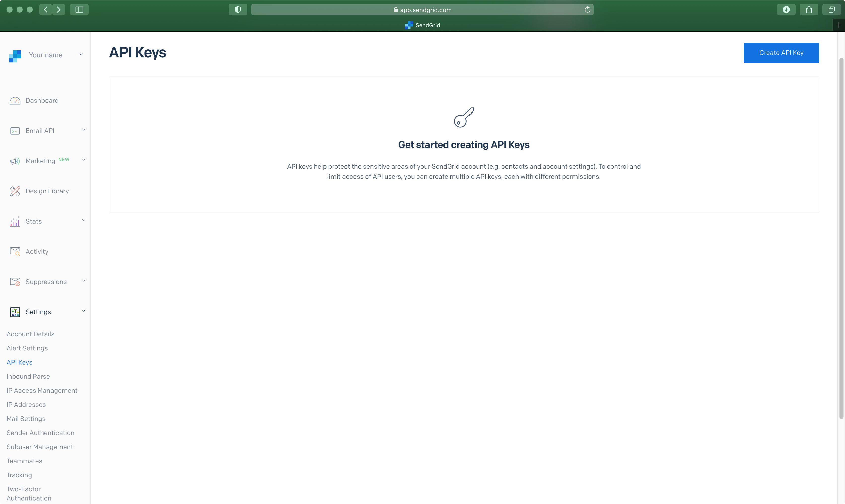
Task: Open Subuser Management
Action: (x=40, y=447)
